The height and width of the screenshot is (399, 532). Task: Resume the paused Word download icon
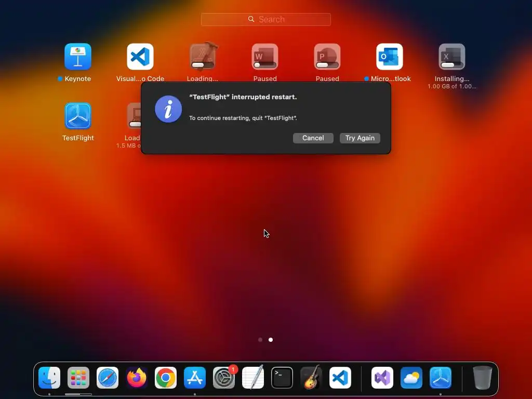[x=265, y=57]
